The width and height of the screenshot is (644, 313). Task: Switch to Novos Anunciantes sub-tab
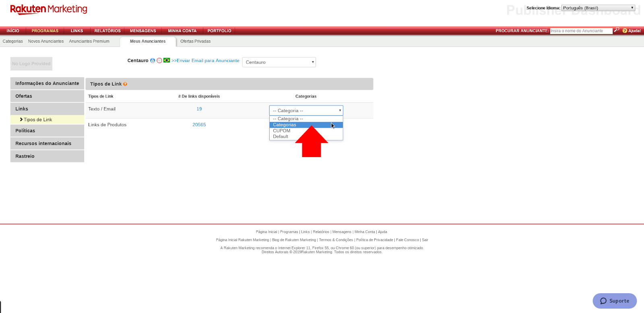coord(46,41)
